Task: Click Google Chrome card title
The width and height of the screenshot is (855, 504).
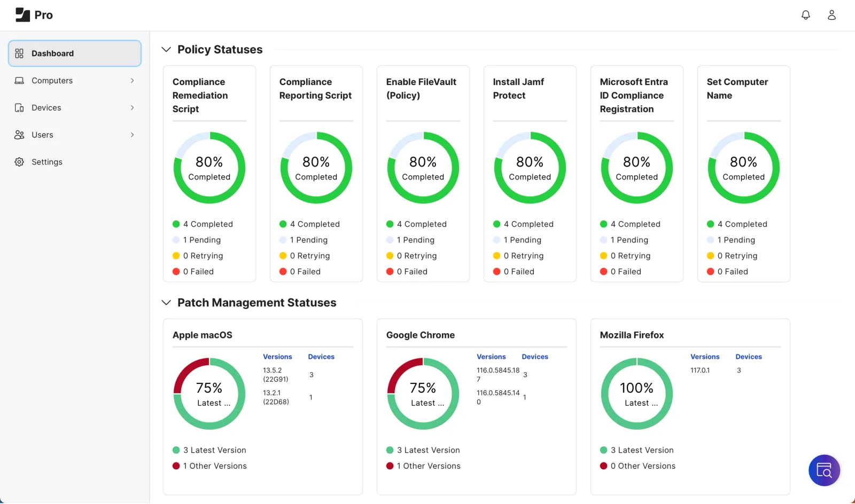Action: [x=421, y=335]
